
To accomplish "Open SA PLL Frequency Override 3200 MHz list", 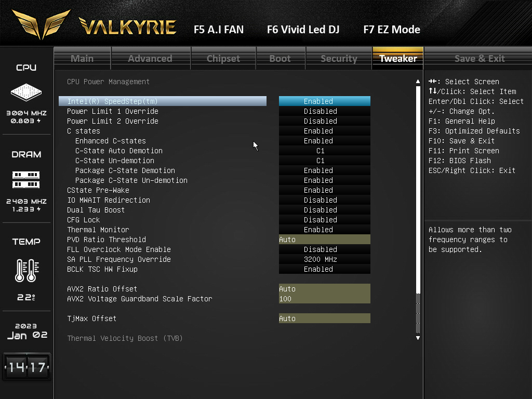I will [324, 259].
